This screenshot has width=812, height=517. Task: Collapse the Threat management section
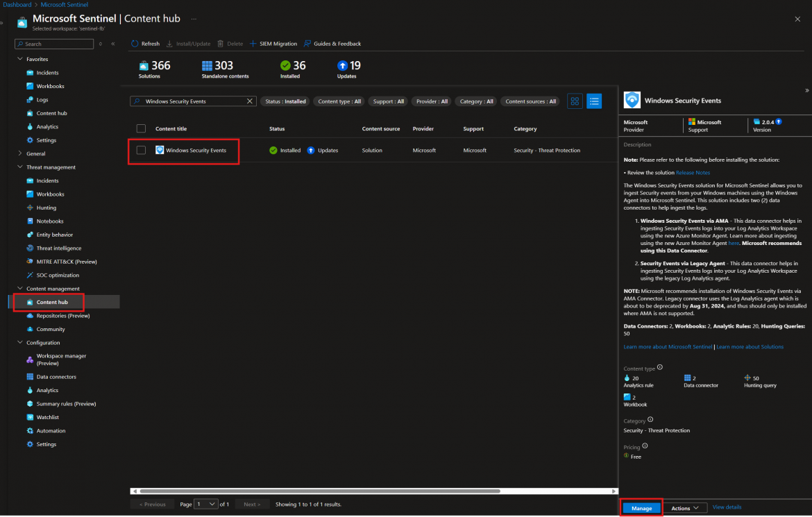(19, 167)
